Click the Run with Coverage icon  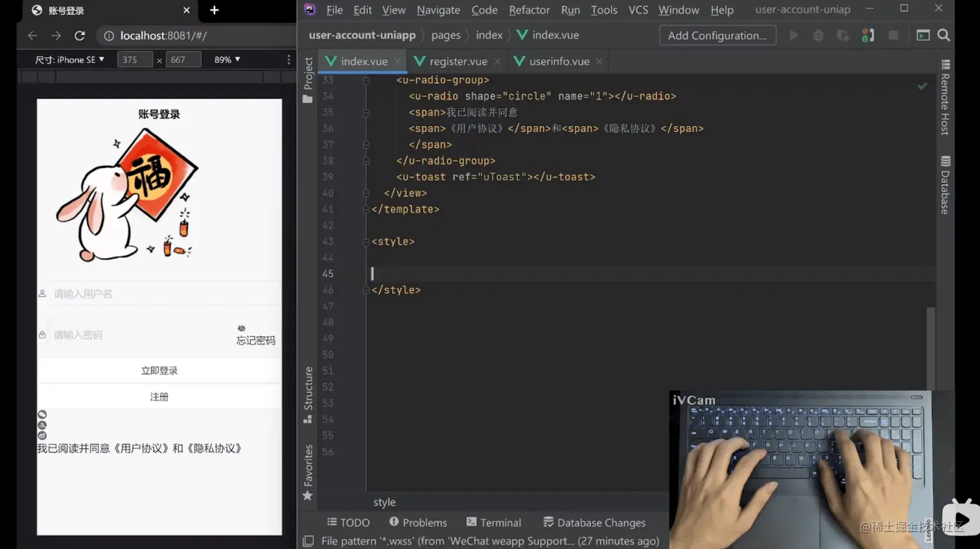point(843,35)
